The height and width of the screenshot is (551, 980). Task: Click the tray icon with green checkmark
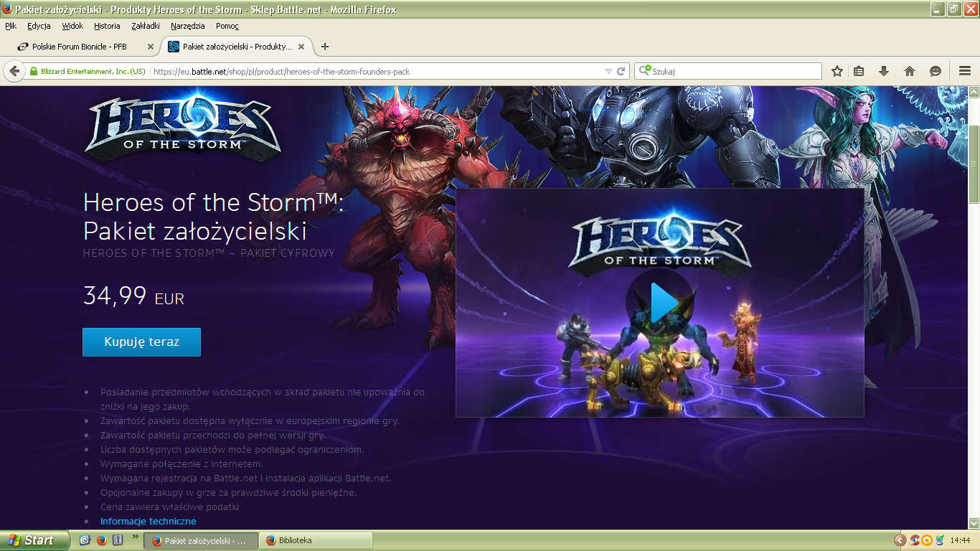click(939, 540)
